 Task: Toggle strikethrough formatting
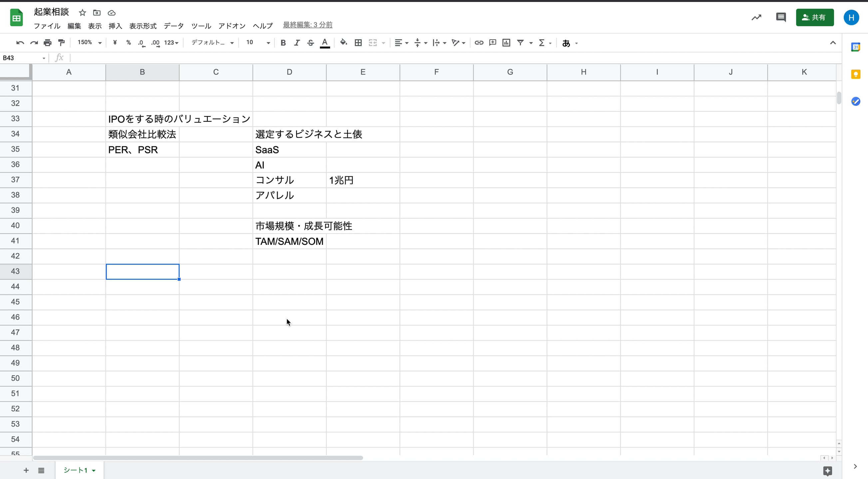[x=310, y=43]
